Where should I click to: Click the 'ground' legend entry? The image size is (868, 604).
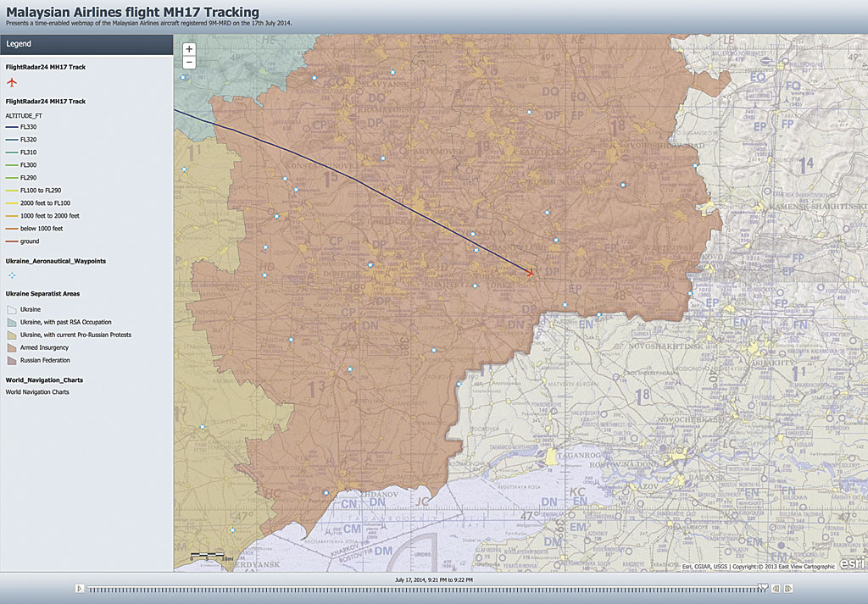click(22, 241)
